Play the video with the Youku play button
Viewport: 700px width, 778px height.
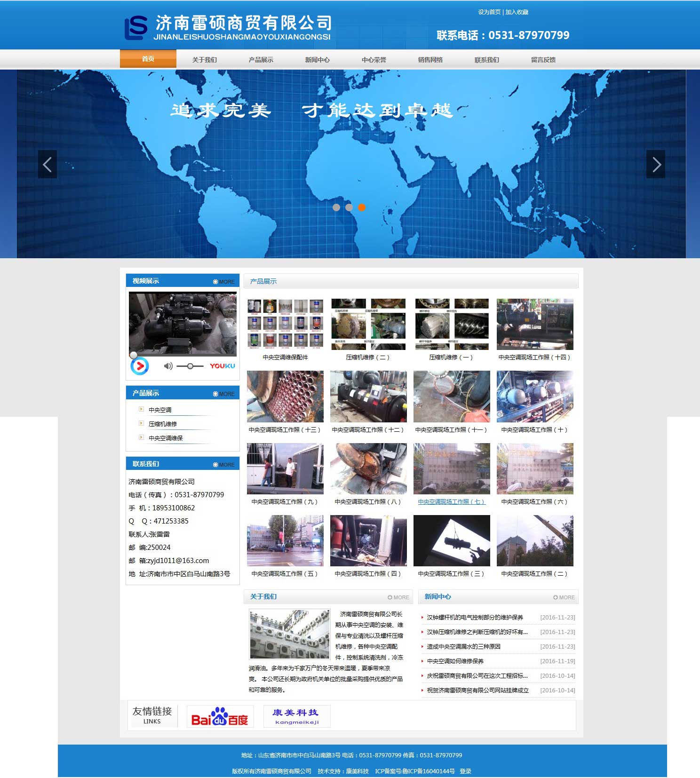click(x=139, y=366)
